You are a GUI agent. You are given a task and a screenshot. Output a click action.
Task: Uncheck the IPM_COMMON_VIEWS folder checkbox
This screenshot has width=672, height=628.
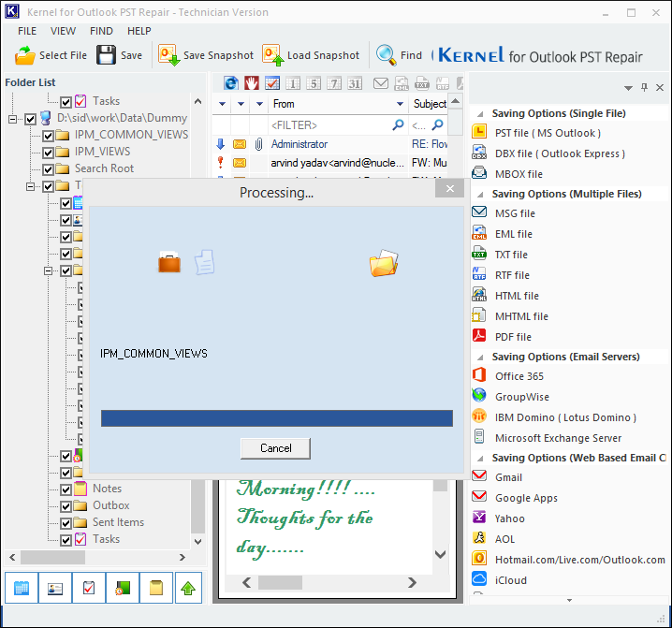pos(48,136)
